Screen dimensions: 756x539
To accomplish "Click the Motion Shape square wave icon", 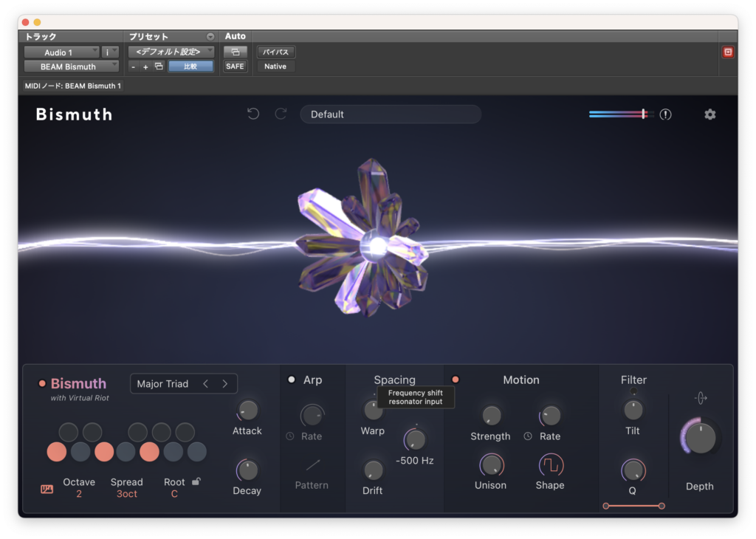I will pyautogui.click(x=551, y=464).
